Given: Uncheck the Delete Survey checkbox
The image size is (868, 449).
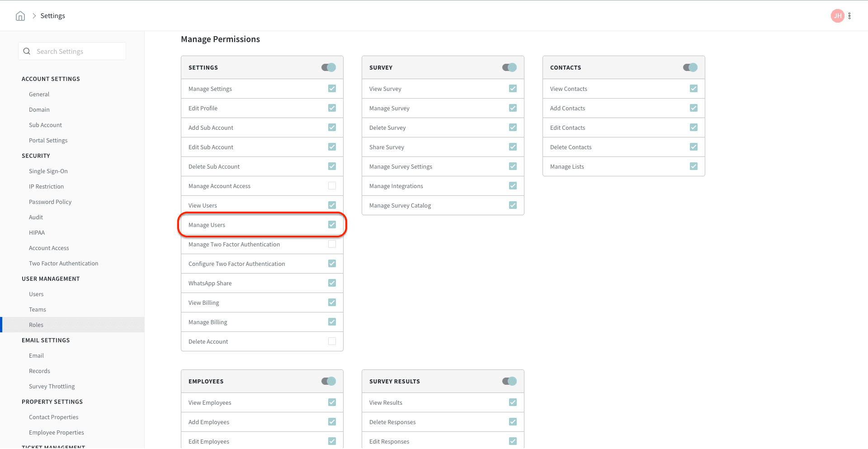Looking at the screenshot, I should tap(513, 128).
